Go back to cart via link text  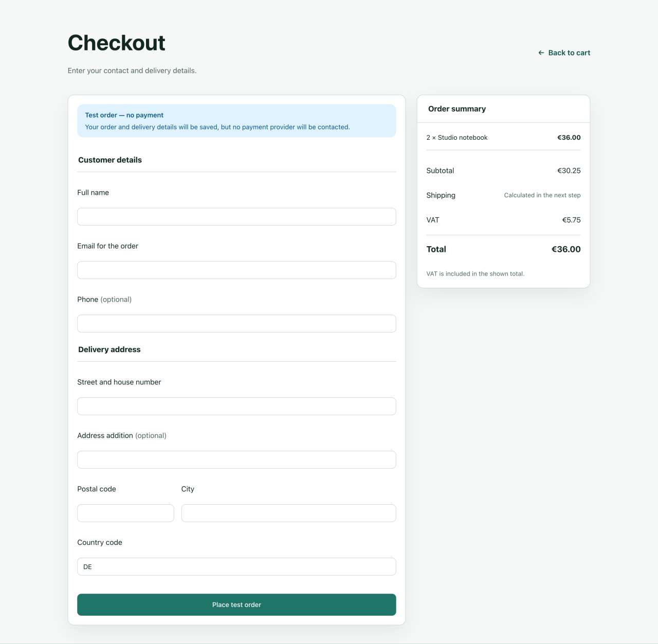569,52
